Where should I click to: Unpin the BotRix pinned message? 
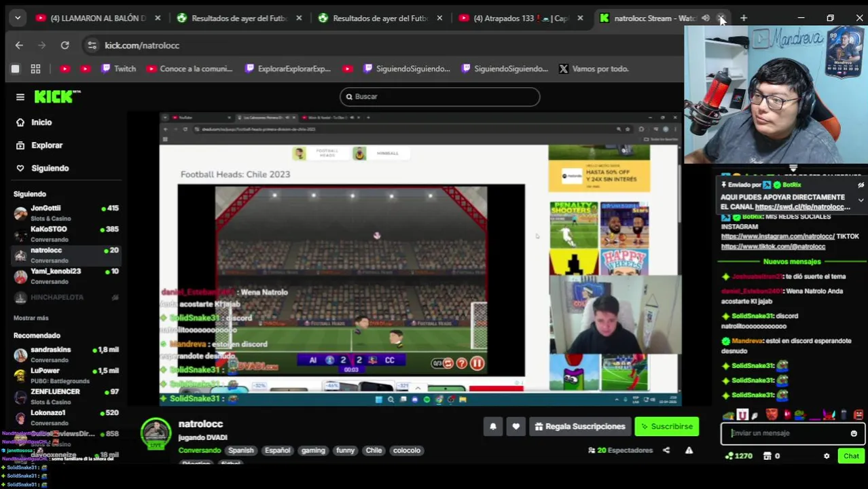click(861, 185)
